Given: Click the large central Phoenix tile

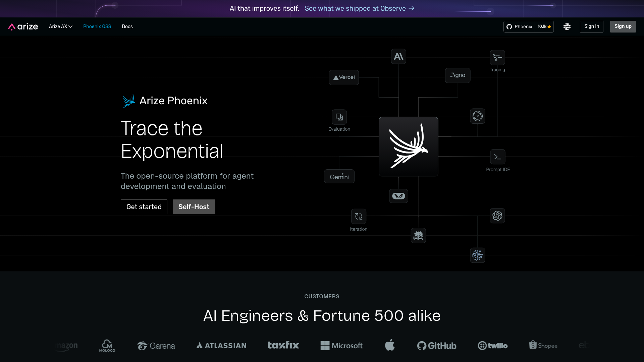Looking at the screenshot, I should click(x=408, y=146).
